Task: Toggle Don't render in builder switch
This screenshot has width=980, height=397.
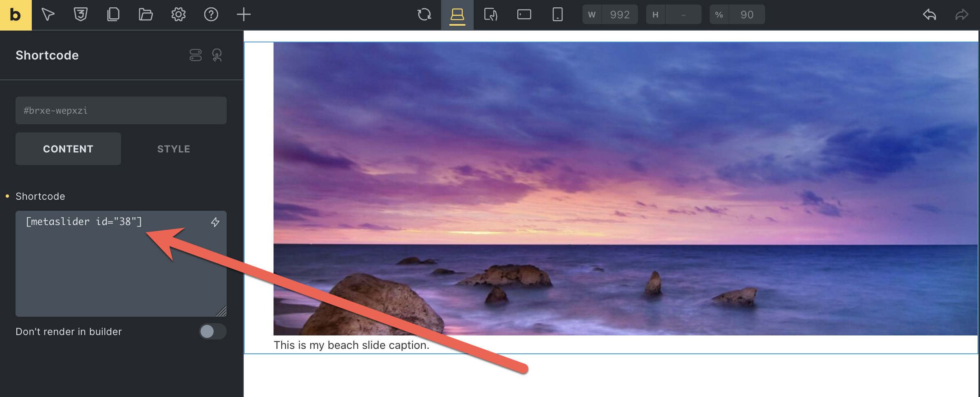Action: pyautogui.click(x=212, y=331)
